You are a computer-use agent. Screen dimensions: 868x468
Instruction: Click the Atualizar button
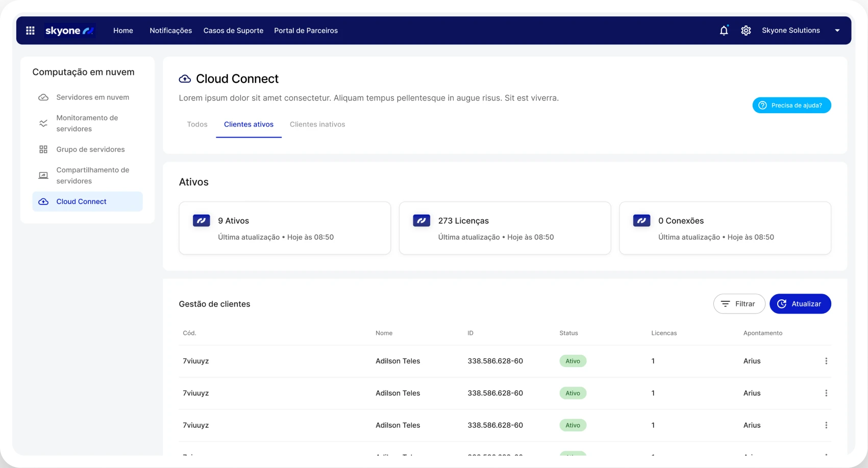click(x=800, y=304)
